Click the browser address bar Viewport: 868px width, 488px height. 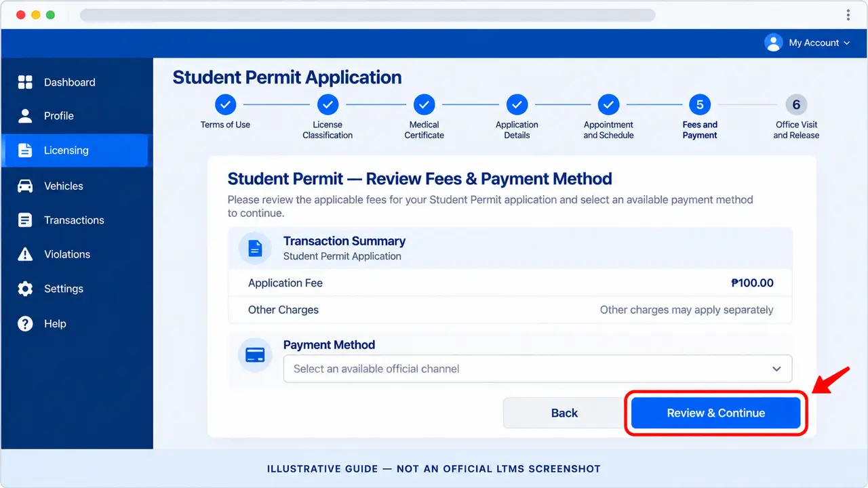click(368, 15)
